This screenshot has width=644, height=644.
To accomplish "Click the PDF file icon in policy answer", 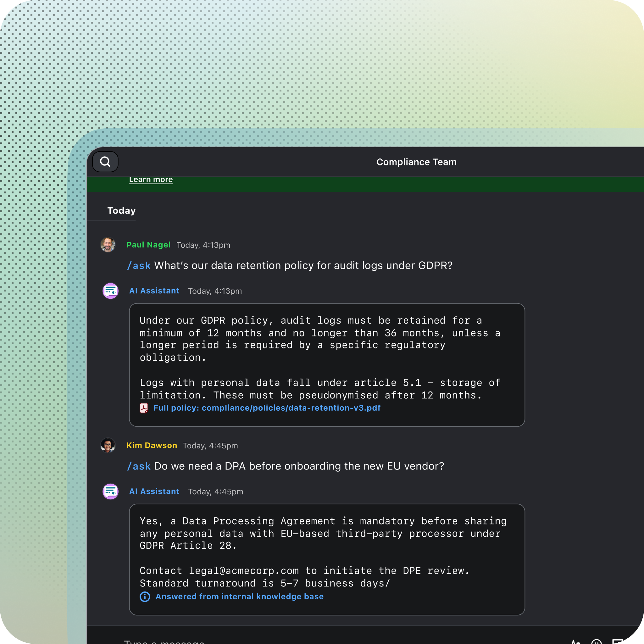I will [144, 408].
